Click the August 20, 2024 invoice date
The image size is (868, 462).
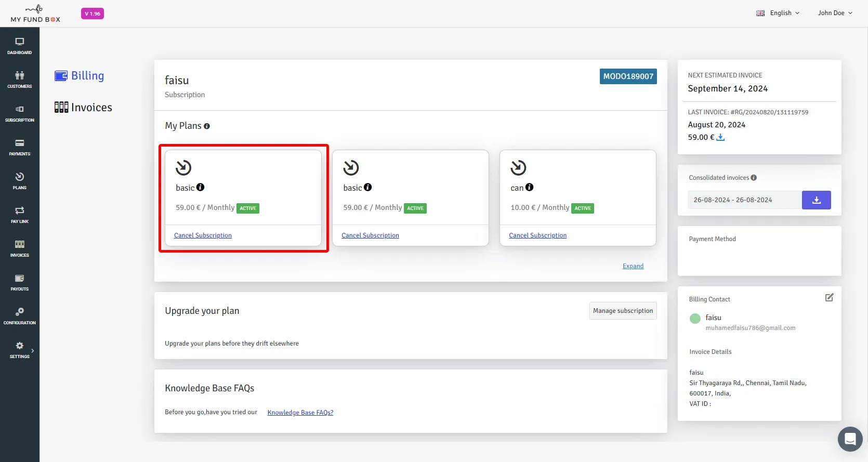pyautogui.click(x=717, y=125)
